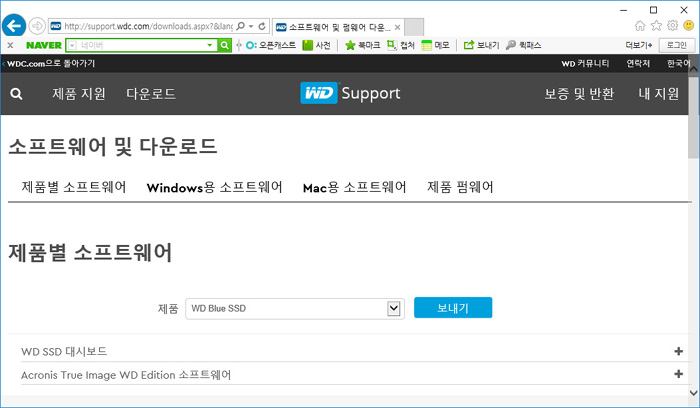Open the address bar history dropdown arrow

point(251,26)
